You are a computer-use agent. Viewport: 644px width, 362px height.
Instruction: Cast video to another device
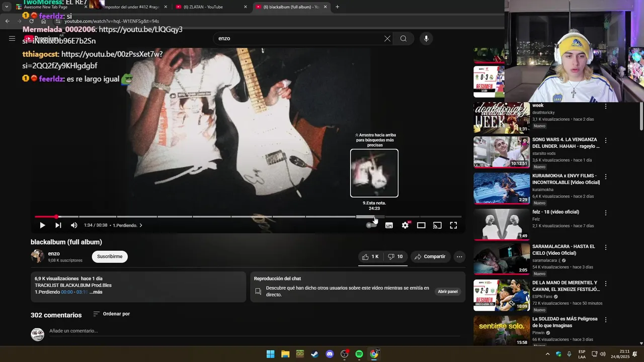(x=437, y=225)
